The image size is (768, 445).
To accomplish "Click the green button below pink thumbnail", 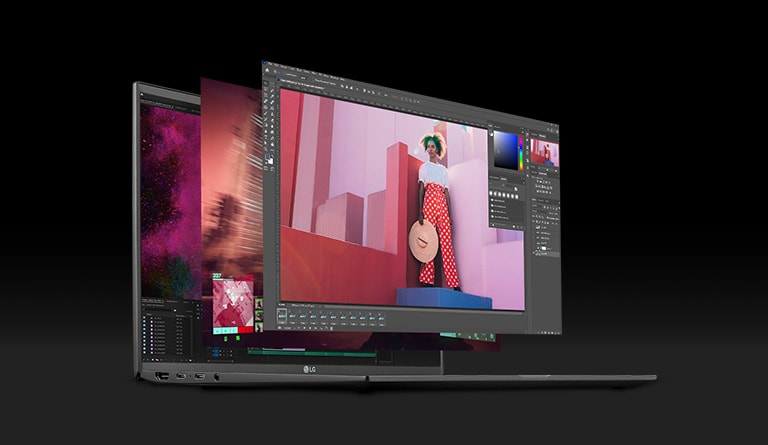I will coord(225,338).
